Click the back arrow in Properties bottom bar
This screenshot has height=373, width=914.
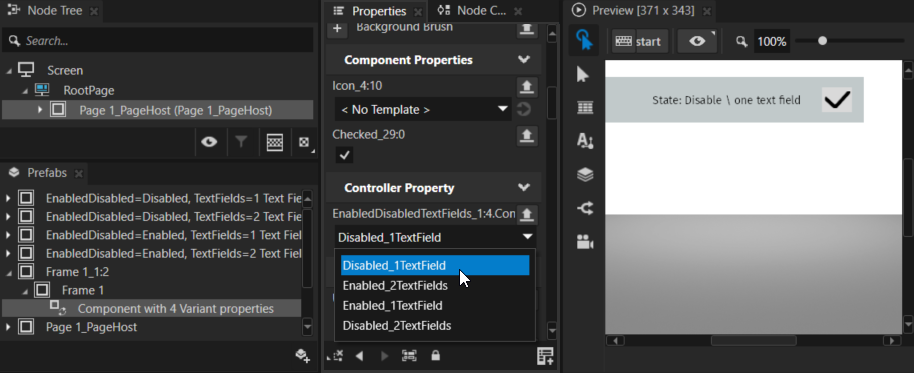point(360,356)
